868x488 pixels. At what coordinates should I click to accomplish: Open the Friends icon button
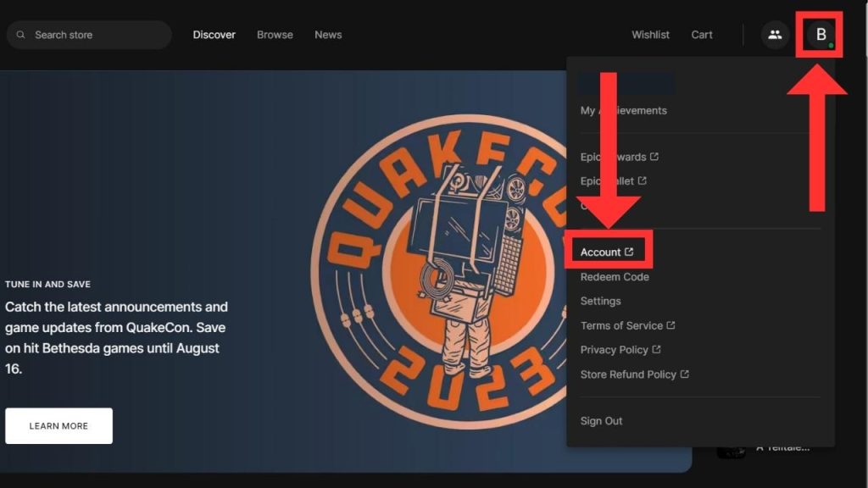pos(775,35)
